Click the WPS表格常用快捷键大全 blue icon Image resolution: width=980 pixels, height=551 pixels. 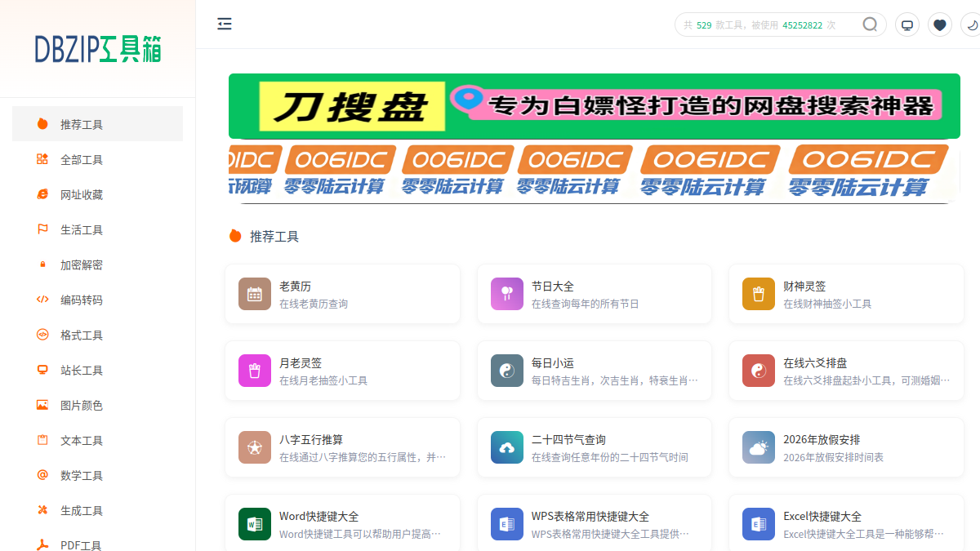click(x=507, y=524)
